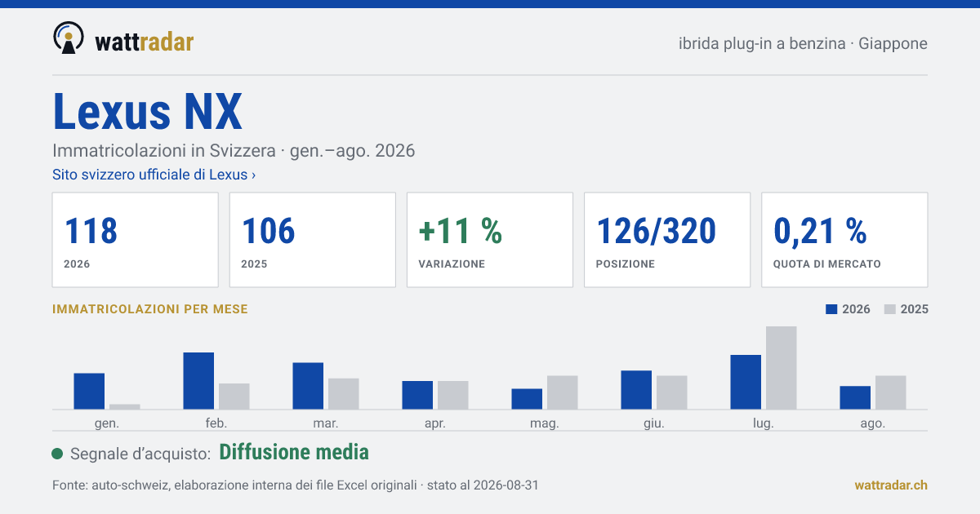980x514 pixels.
Task: Click the gray 2025 bar for giu.
Action: 672,392
